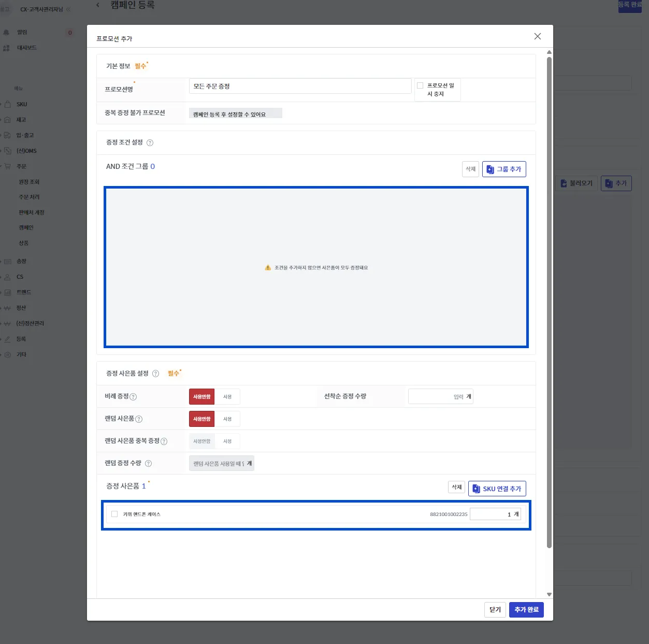
Task: Set 랜덤 사은품 toggle to 사용
Action: pos(227,419)
